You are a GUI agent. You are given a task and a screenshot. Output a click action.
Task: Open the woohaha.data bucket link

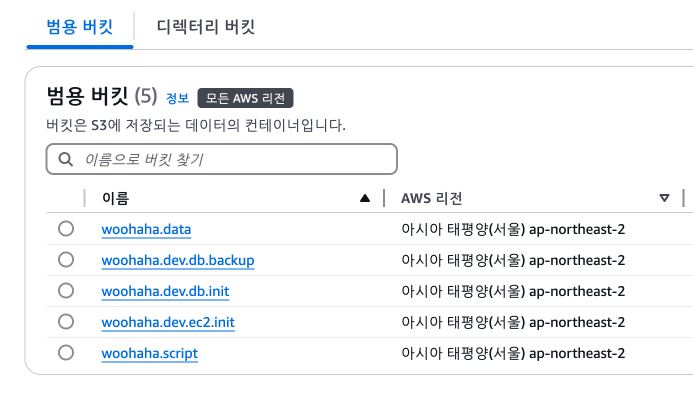[146, 230]
